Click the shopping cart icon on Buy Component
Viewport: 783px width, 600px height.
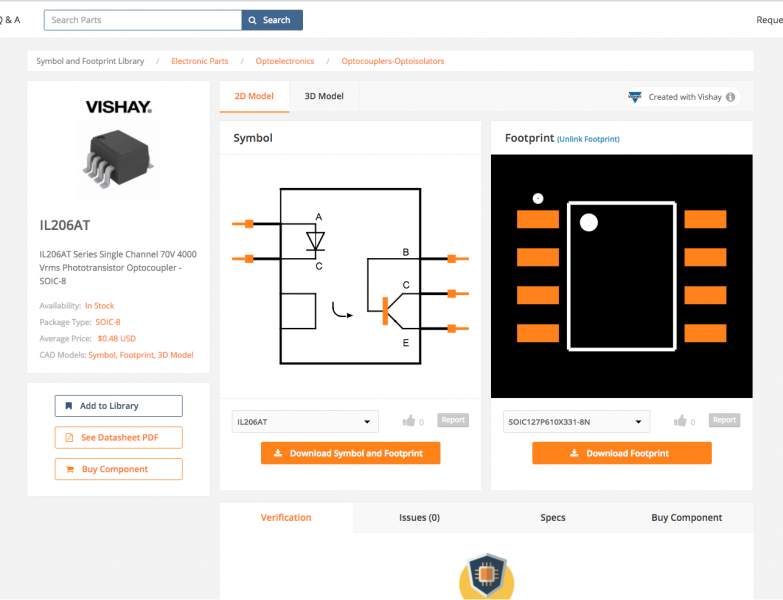[x=70, y=469]
